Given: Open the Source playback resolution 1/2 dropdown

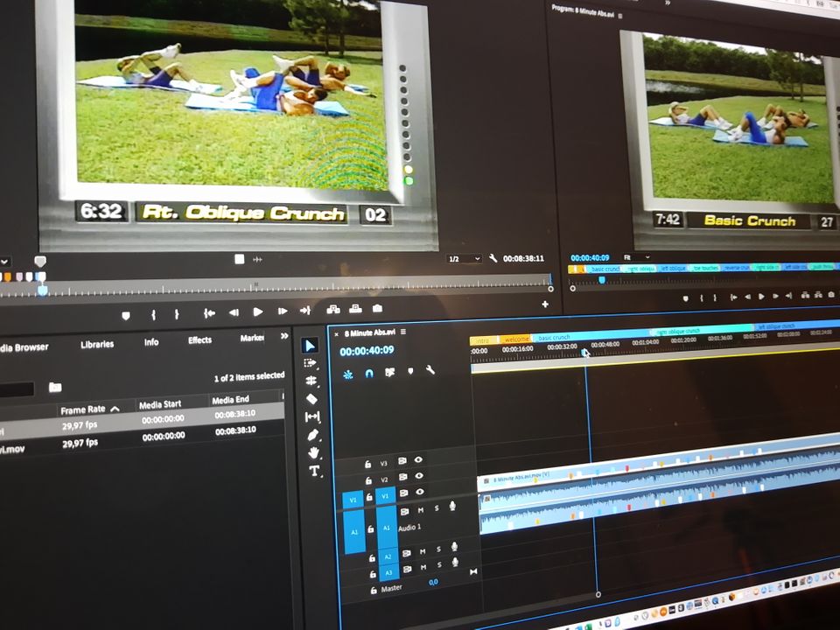Looking at the screenshot, I should tap(465, 259).
